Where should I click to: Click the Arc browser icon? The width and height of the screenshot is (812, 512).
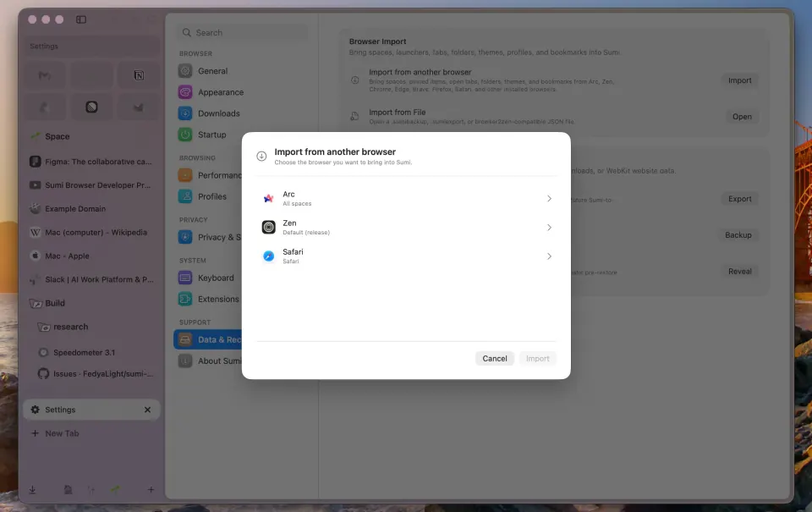[x=268, y=199]
